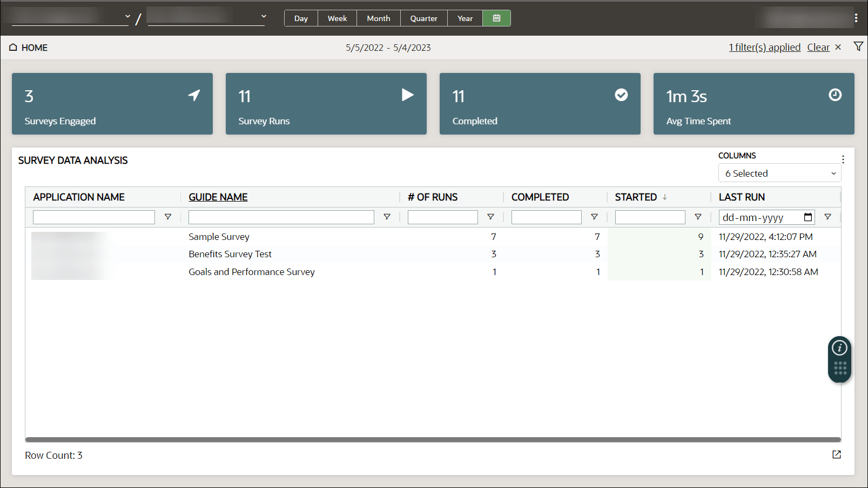868x488 pixels.
Task: Select the Quarter time range
Action: tap(423, 18)
